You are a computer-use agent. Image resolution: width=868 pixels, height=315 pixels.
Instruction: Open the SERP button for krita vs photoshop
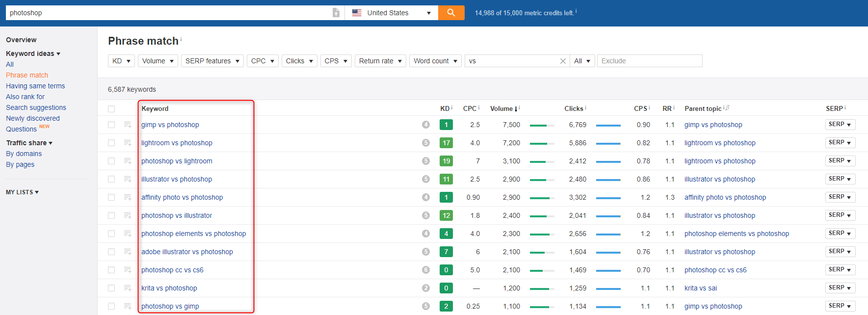tap(840, 288)
